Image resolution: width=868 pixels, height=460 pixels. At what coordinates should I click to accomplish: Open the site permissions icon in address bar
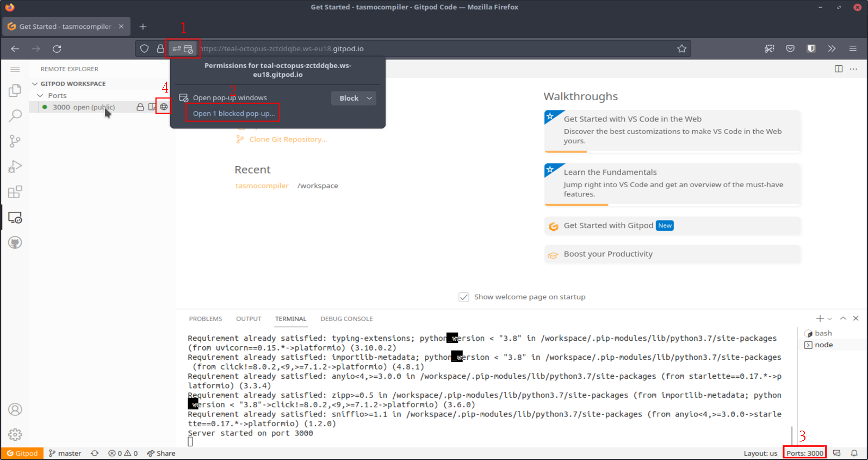coord(183,48)
